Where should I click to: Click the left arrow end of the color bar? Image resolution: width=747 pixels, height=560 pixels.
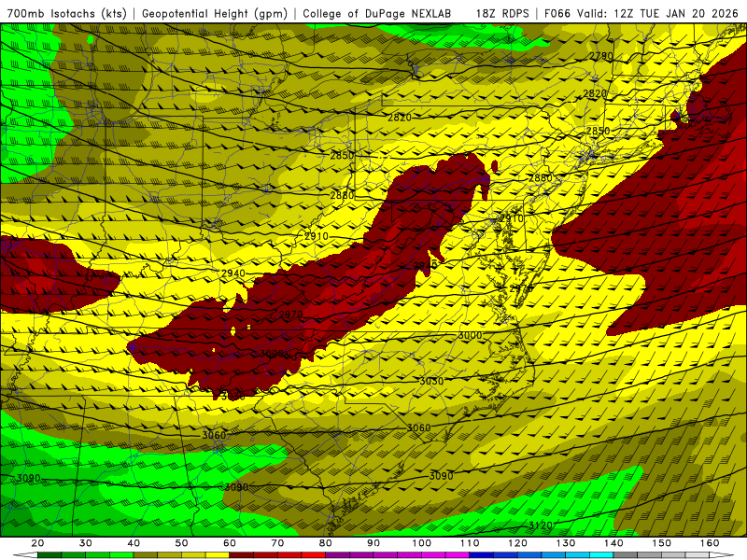click(25, 555)
